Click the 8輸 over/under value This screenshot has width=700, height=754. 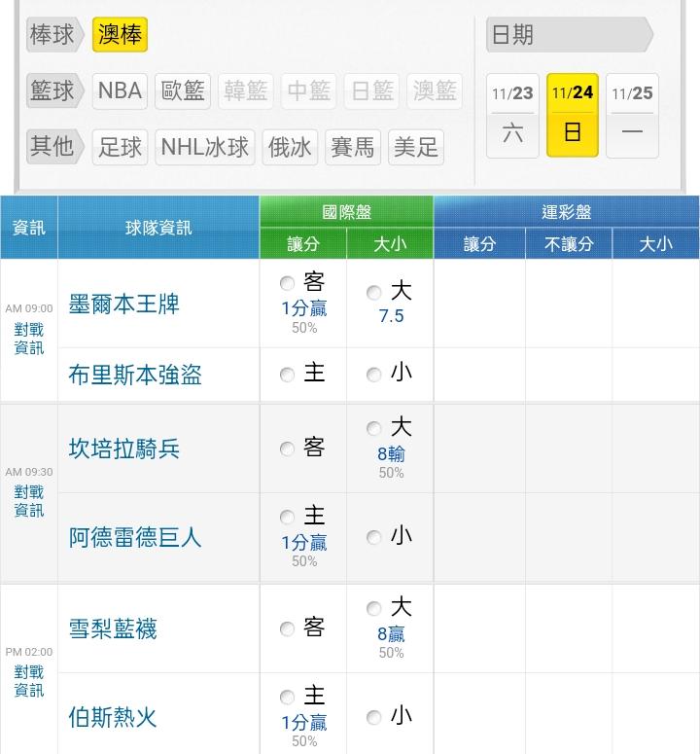pyautogui.click(x=391, y=454)
